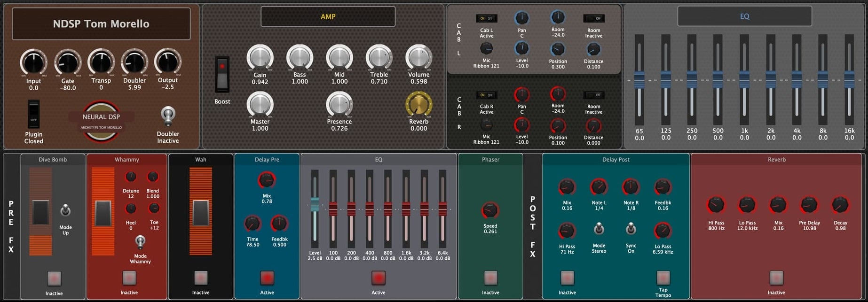
Task: Click the Delay Pre Mix knob
Action: click(267, 180)
